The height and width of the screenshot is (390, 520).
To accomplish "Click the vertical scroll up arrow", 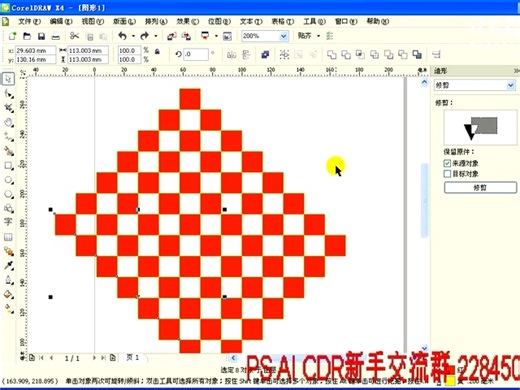I will click(424, 82).
